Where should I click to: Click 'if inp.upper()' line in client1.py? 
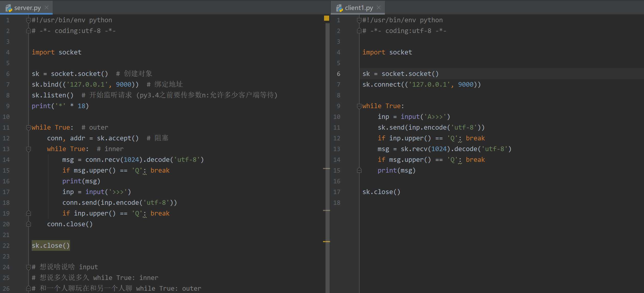[x=431, y=138]
